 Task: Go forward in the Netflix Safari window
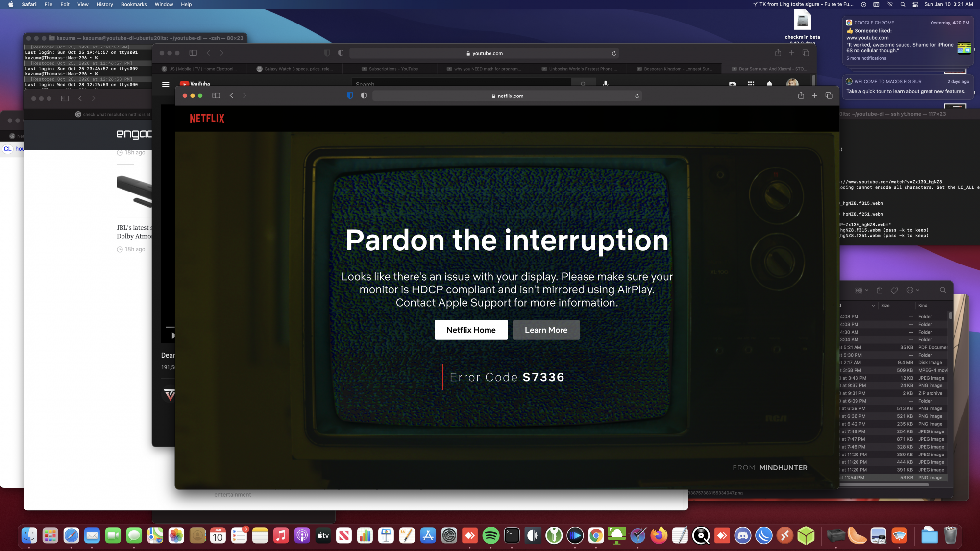pyautogui.click(x=245, y=96)
